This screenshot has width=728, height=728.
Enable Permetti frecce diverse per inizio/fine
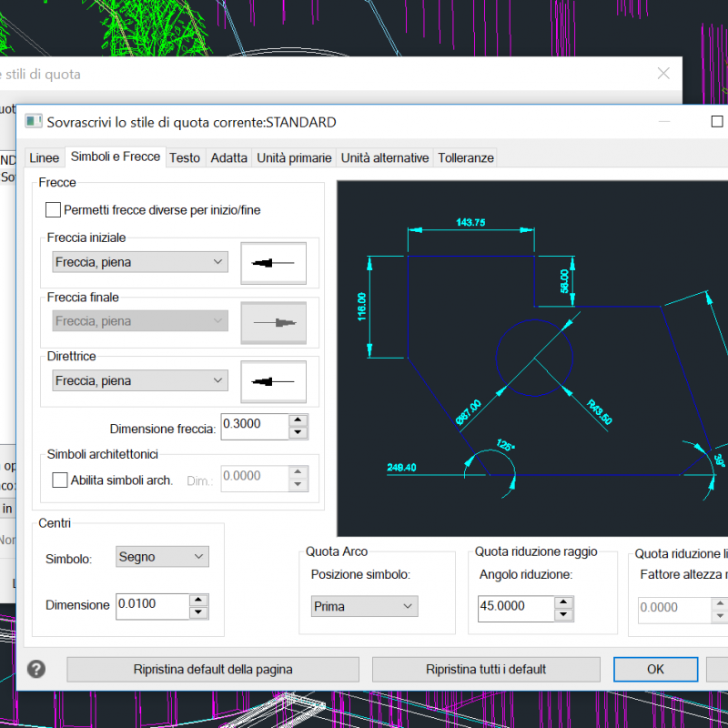(53, 210)
